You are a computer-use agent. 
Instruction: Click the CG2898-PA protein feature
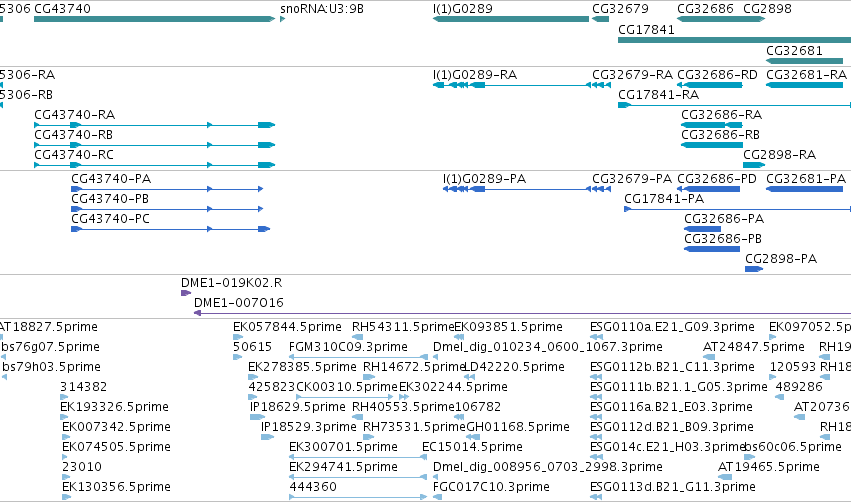[754, 269]
